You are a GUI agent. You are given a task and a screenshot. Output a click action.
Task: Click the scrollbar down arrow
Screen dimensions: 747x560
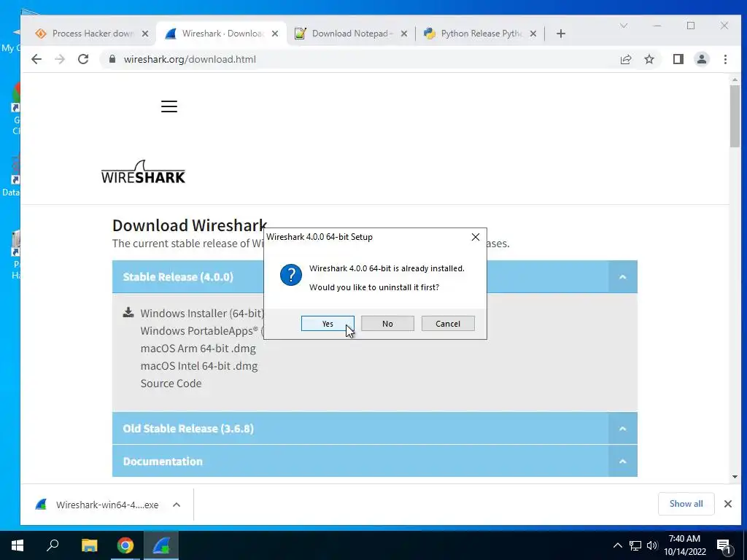point(735,477)
